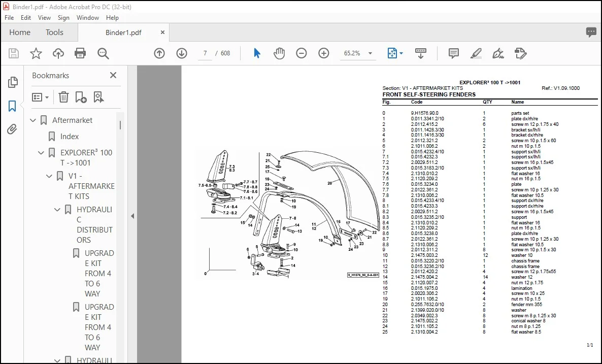Enable scrolling mode icon
This screenshot has width=602, height=364.
(421, 53)
